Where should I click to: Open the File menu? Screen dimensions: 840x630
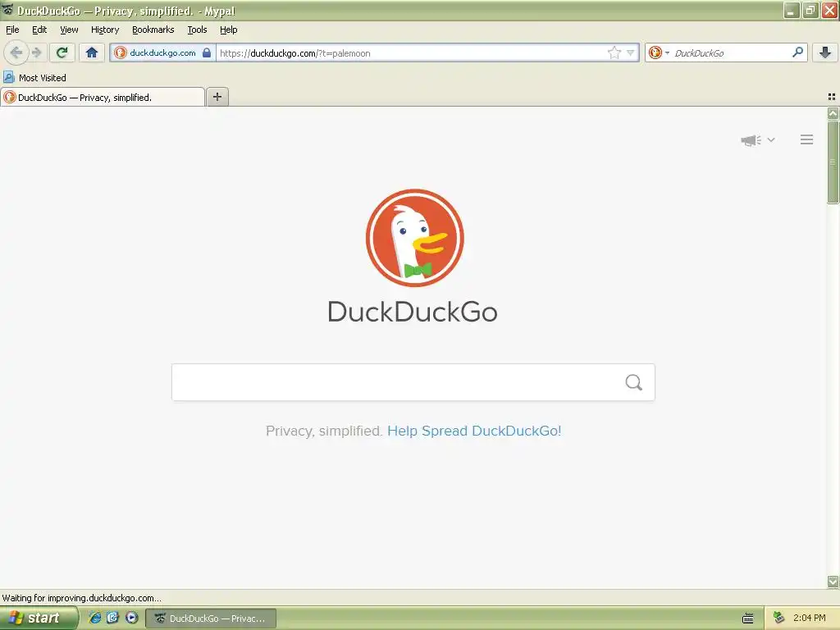pyautogui.click(x=12, y=30)
